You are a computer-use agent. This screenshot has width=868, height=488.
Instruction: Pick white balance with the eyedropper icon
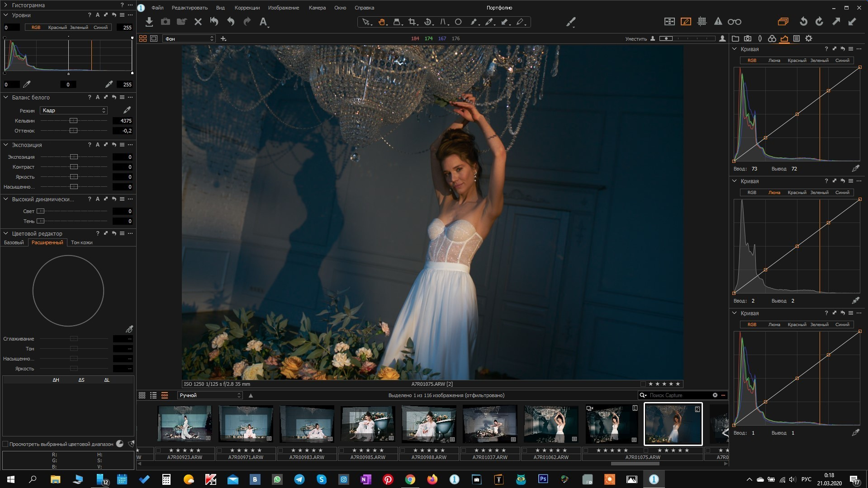[127, 110]
